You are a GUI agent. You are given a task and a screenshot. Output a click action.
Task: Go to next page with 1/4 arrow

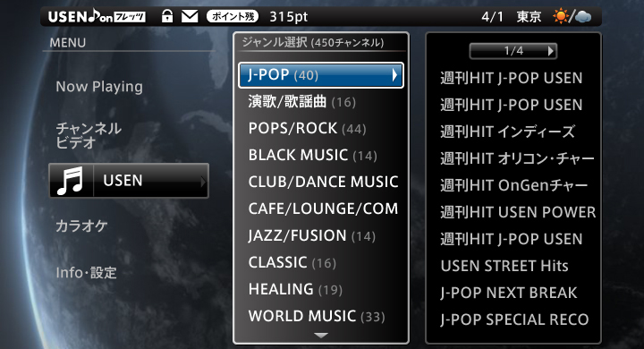(x=551, y=51)
